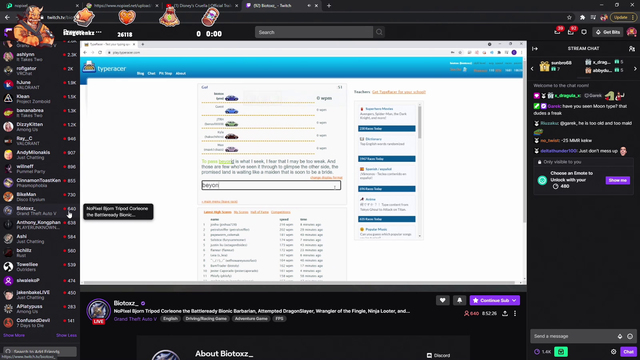
Task: Bookmark page with star icon
Action: click(569, 18)
